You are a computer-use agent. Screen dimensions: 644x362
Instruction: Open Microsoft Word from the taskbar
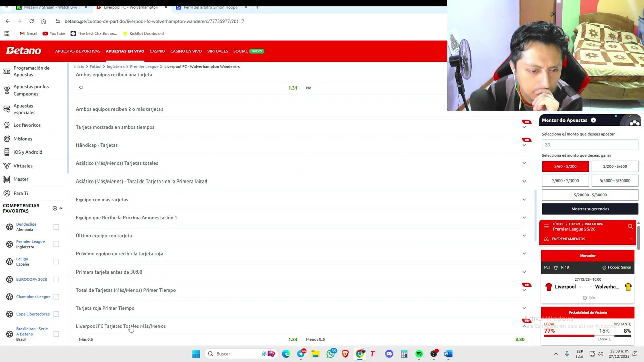click(448, 354)
